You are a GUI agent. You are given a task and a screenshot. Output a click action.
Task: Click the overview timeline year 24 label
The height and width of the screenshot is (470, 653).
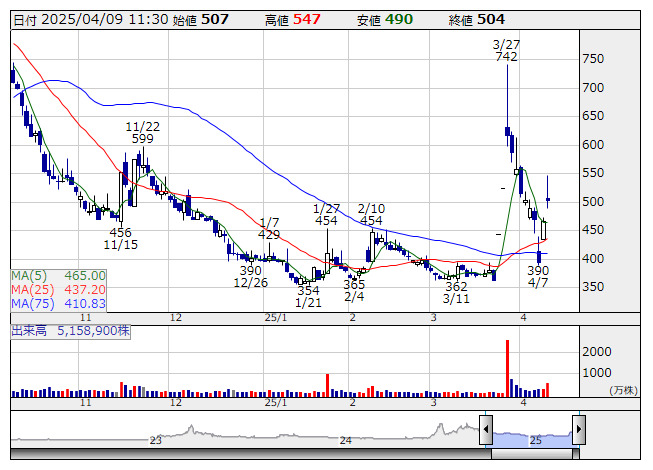pyautogui.click(x=345, y=440)
